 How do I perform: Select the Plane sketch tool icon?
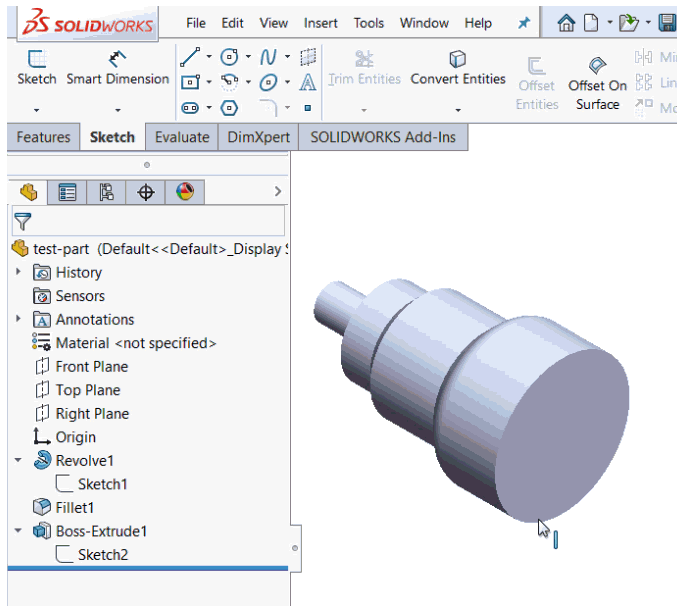(308, 57)
